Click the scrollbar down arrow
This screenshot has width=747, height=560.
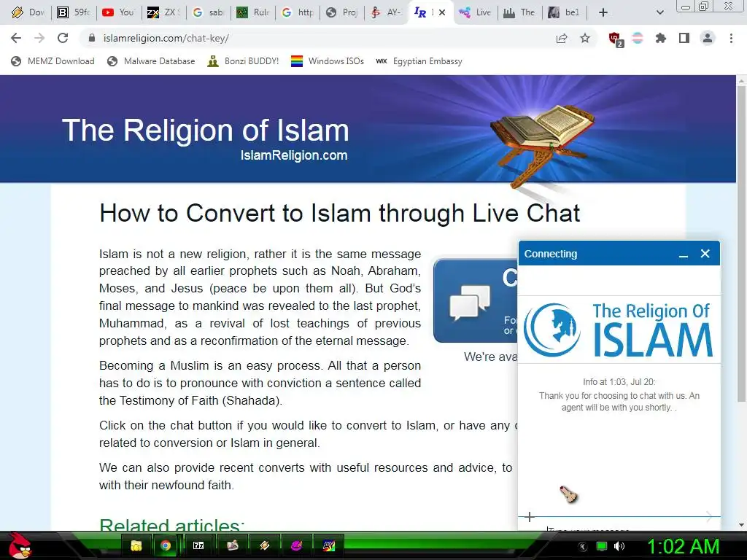pyautogui.click(x=741, y=525)
